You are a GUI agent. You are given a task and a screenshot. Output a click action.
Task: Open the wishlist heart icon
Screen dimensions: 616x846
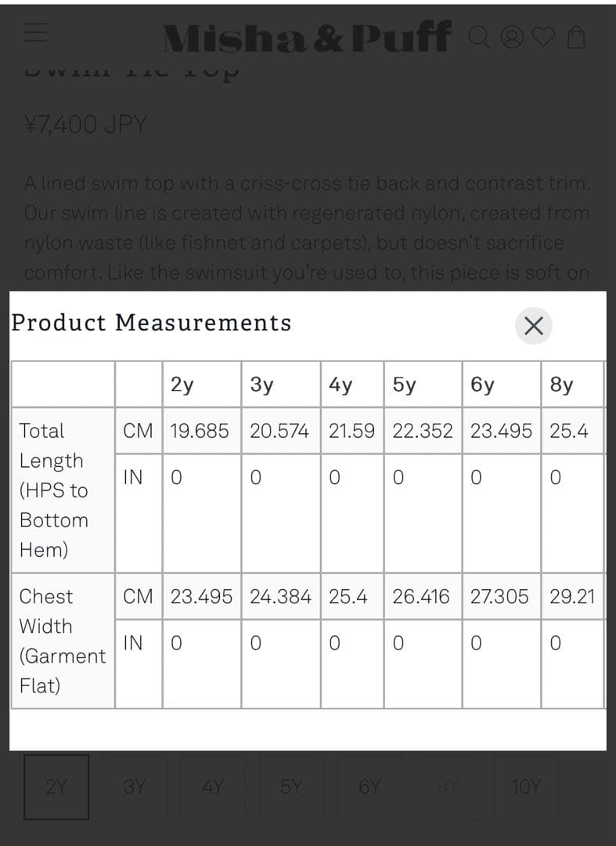pos(543,37)
